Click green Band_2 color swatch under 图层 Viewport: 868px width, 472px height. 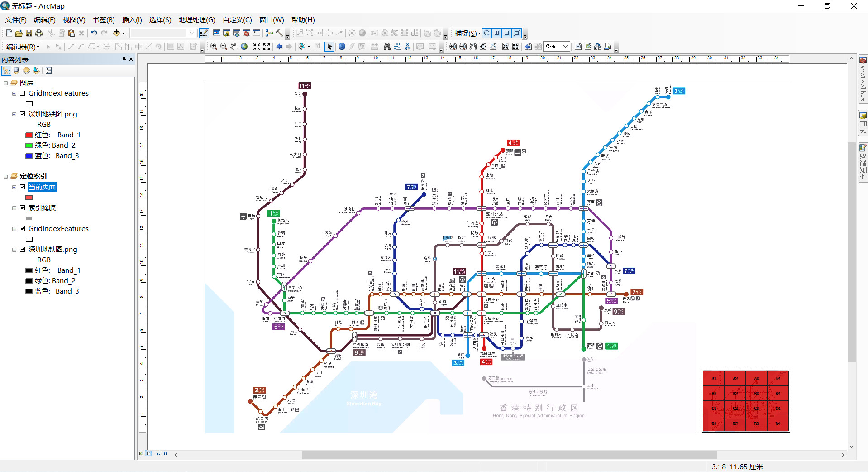[29, 145]
